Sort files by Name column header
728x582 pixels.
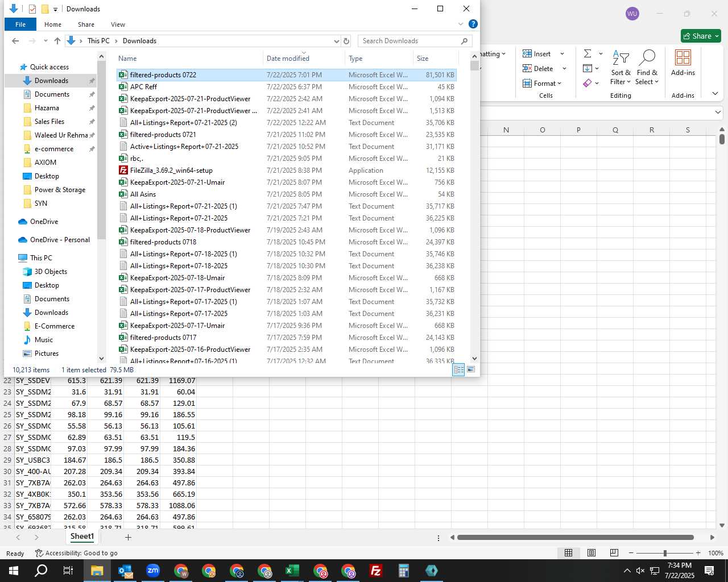pos(189,58)
